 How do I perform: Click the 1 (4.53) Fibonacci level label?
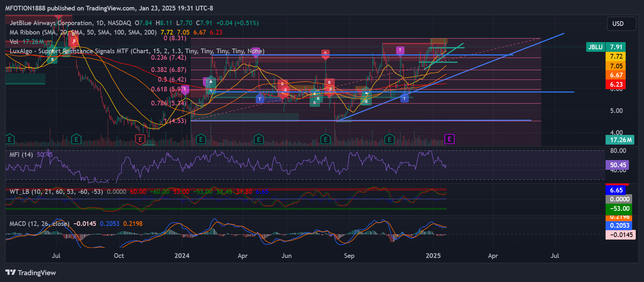175,121
